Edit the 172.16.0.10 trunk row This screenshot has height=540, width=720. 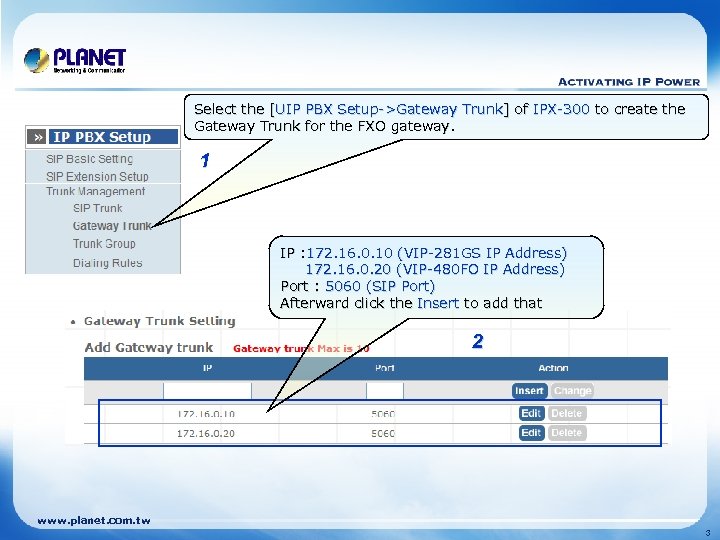point(532,413)
